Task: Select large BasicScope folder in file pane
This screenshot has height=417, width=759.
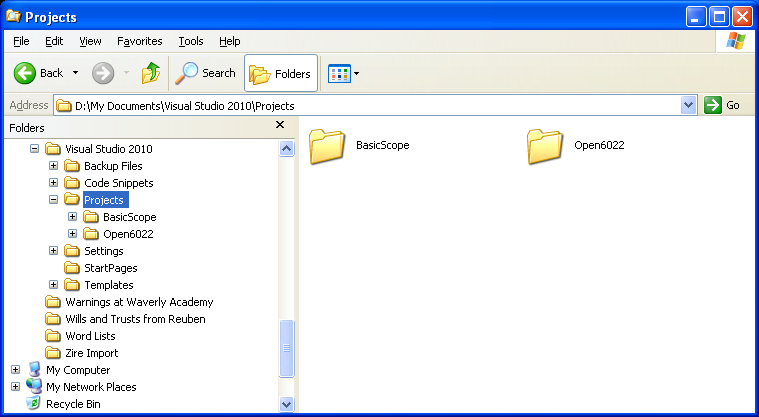Action: [327, 146]
